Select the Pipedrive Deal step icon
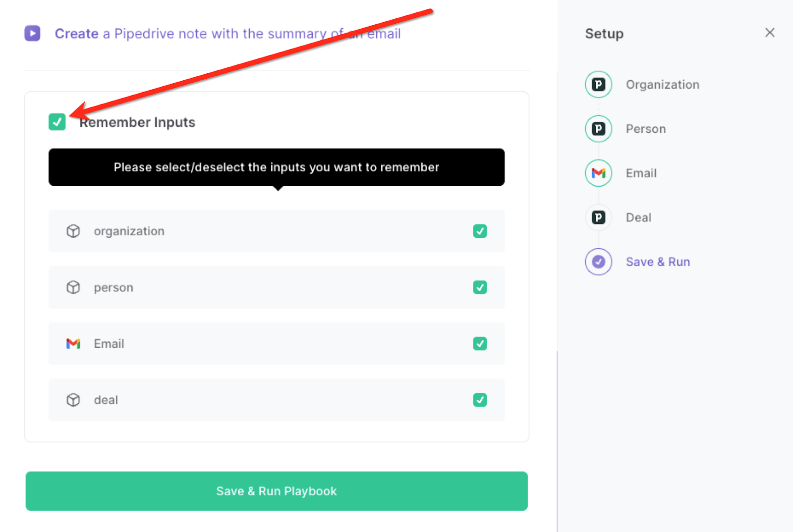This screenshot has height=532, width=793. coord(598,217)
